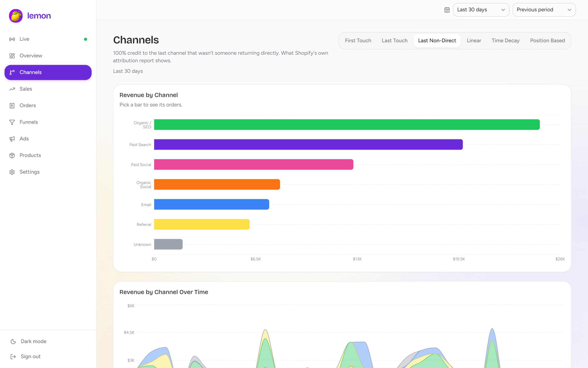Select the Time Decay tab
The image size is (588, 368).
click(x=505, y=41)
